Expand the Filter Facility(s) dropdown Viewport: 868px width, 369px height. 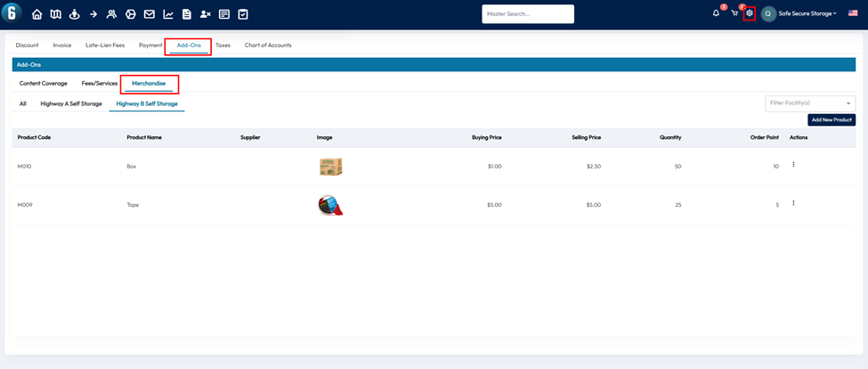click(x=809, y=103)
